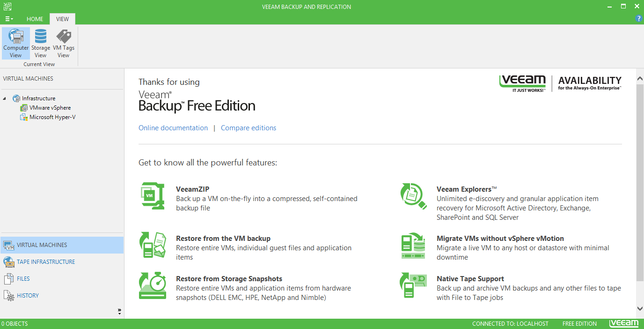Click the Microsoft Hyper-V icon
Viewport: 644px width, 329px height.
[24, 117]
